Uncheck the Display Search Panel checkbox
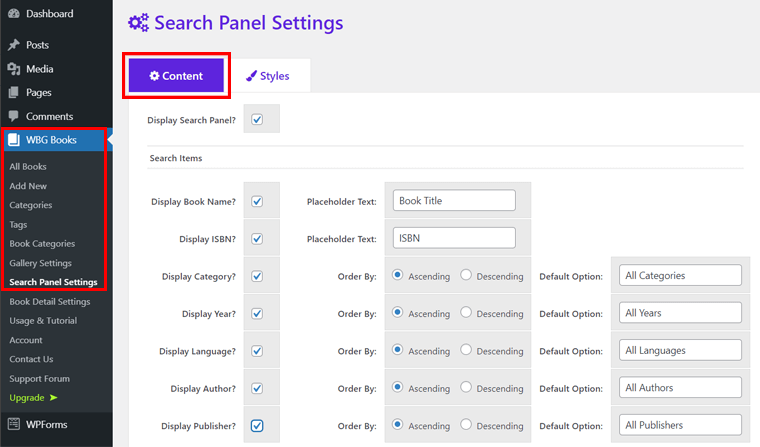Screen dimensions: 760x447 257,120
